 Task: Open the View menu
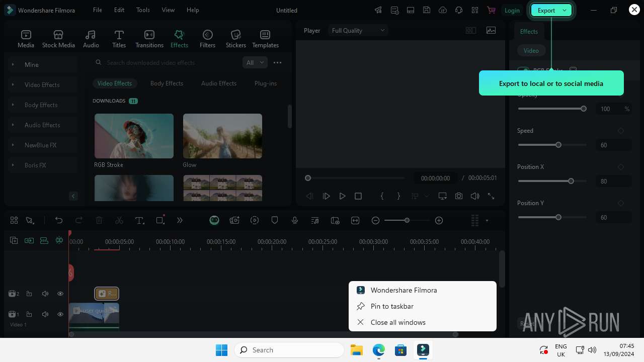coord(168,10)
